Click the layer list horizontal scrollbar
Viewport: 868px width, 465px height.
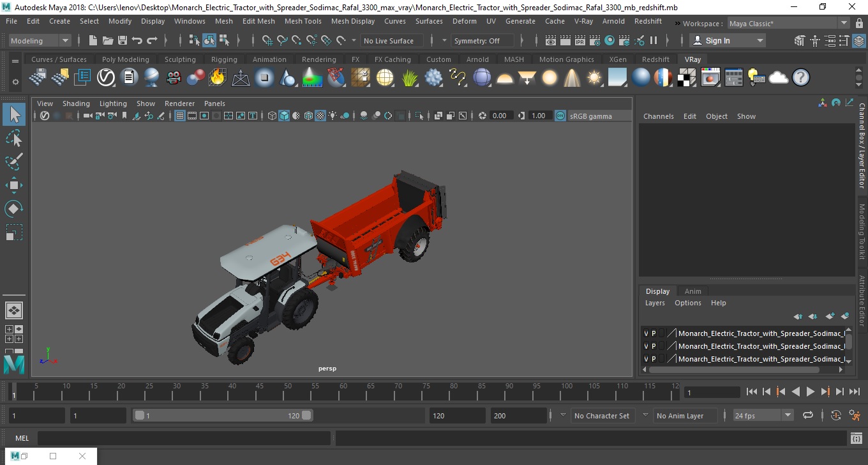point(734,369)
